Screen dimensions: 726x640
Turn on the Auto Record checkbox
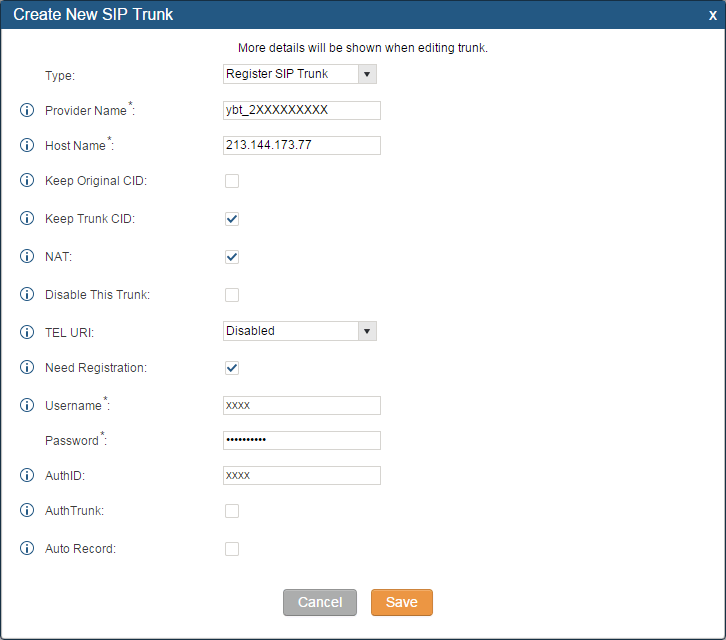[232, 549]
